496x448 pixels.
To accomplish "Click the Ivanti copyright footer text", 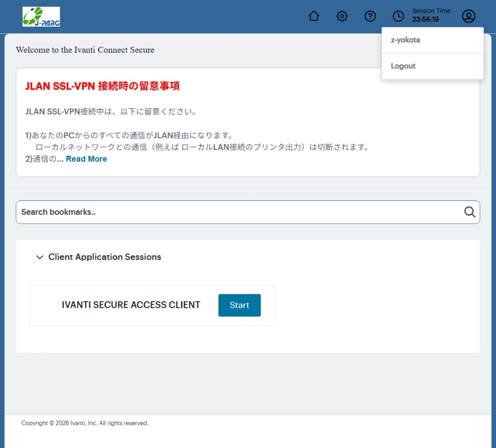I will click(x=85, y=423).
